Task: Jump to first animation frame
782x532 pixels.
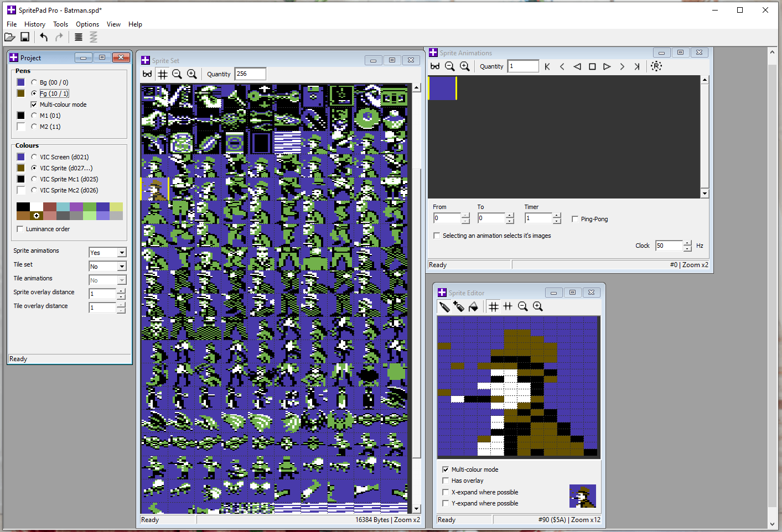Action: [547, 66]
